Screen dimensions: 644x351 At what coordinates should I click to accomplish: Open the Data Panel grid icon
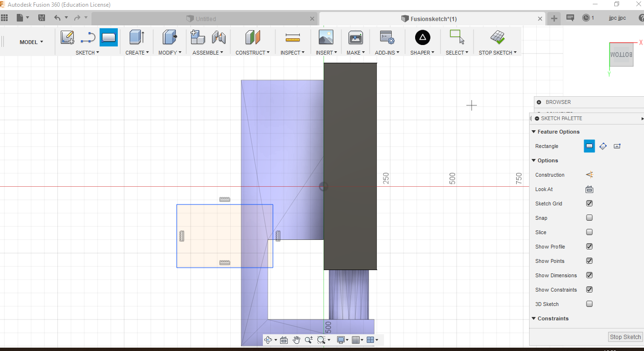pyautogui.click(x=4, y=18)
